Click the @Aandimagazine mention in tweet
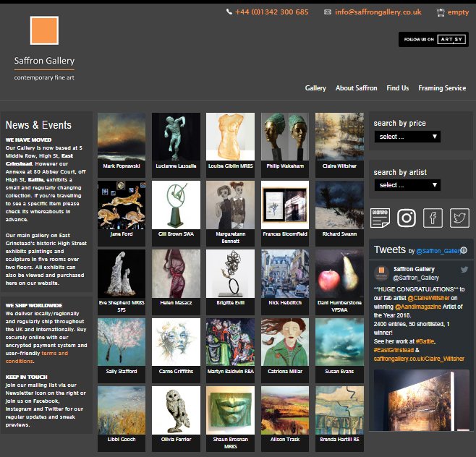The height and width of the screenshot is (457, 476). pyautogui.click(x=418, y=307)
